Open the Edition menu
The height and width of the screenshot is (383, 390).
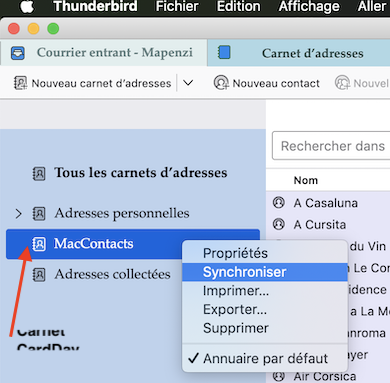point(239,6)
